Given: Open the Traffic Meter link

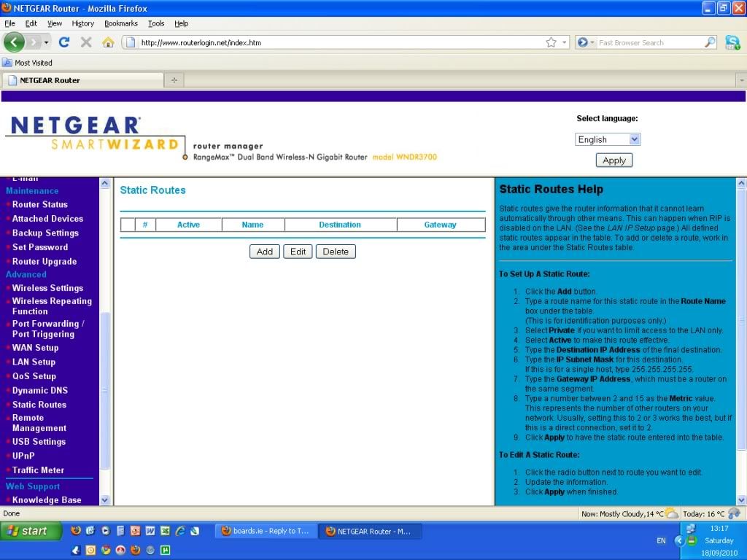Looking at the screenshot, I should point(38,470).
